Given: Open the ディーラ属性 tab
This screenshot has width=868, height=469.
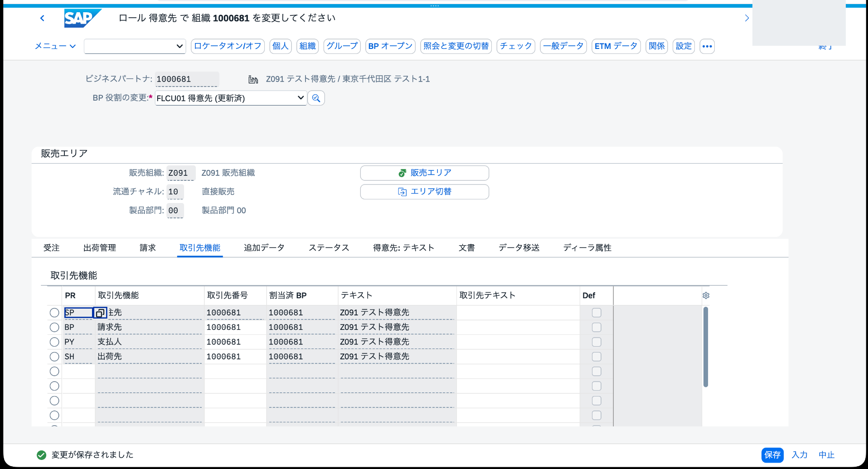Looking at the screenshot, I should click(587, 248).
